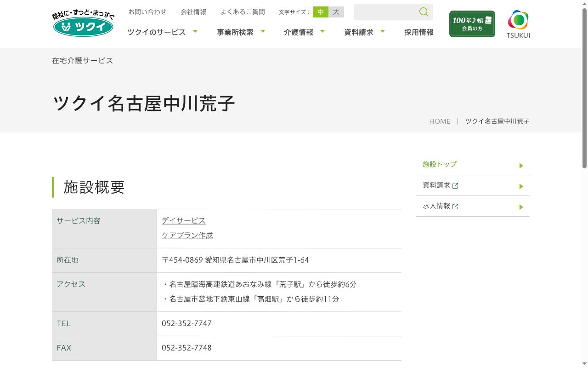Open the header 資料請求 menu
Viewport: 588px width, 368px height.
pyautogui.click(x=359, y=32)
